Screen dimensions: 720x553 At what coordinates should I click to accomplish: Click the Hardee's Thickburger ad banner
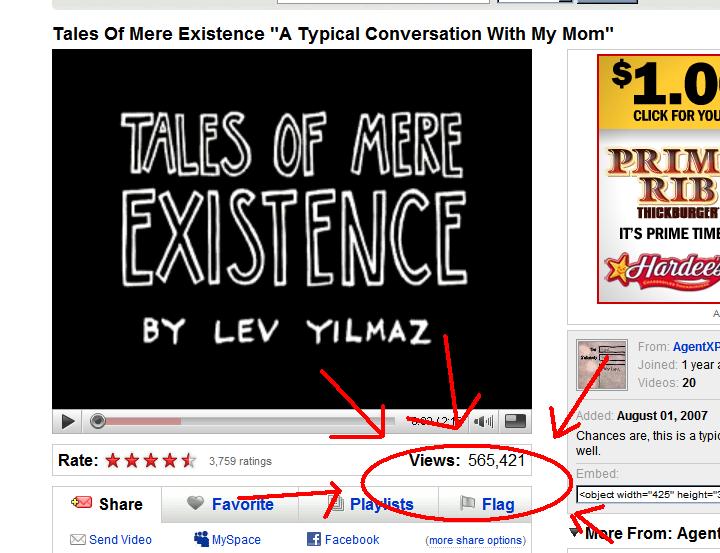[658, 179]
